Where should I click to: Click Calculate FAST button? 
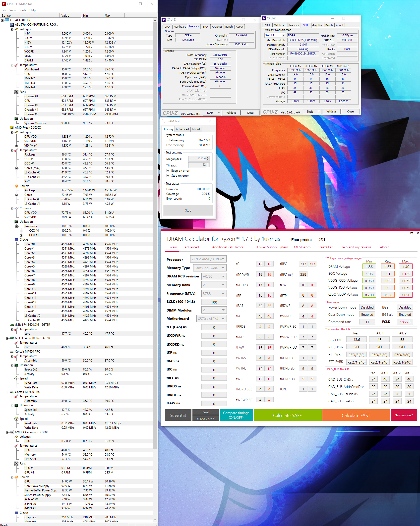(x=356, y=415)
